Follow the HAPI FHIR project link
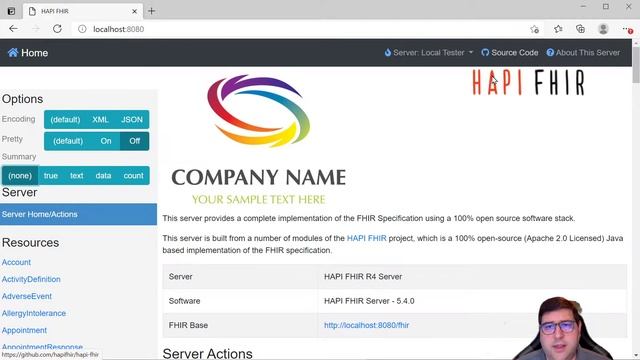Screen dimensions: 640x360 click(x=367, y=238)
